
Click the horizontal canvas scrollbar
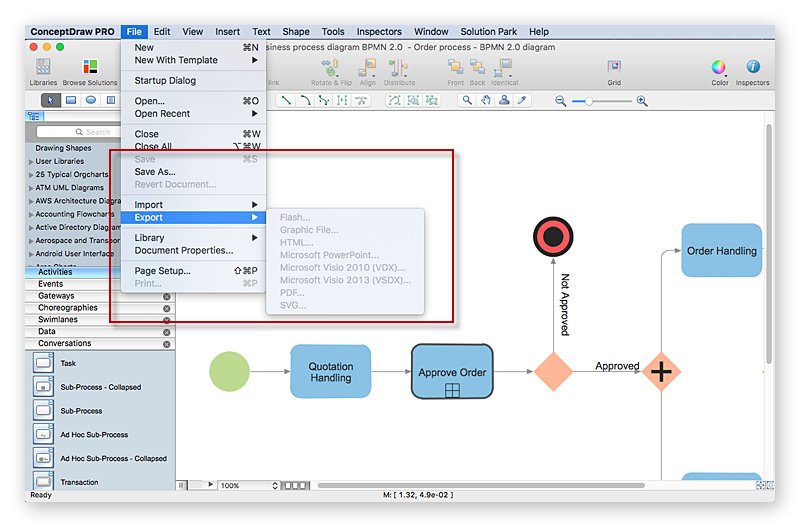coord(481,485)
